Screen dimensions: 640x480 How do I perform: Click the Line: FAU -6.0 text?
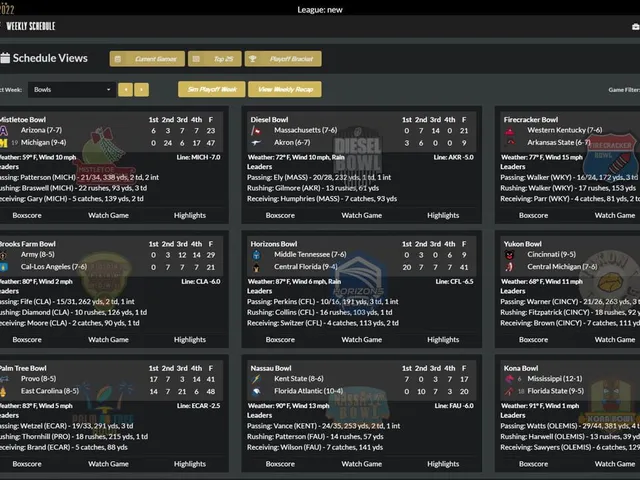click(x=454, y=406)
